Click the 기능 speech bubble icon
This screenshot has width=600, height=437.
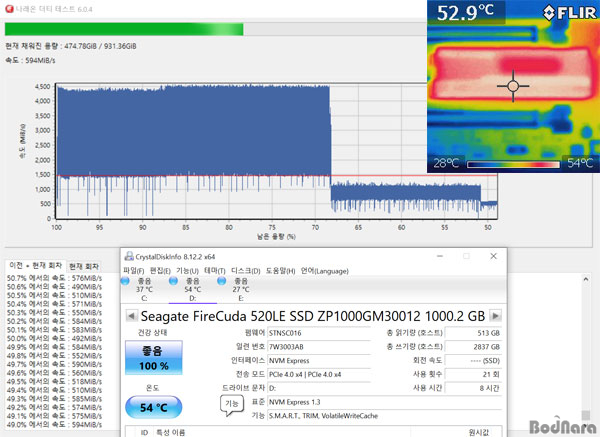(x=232, y=406)
